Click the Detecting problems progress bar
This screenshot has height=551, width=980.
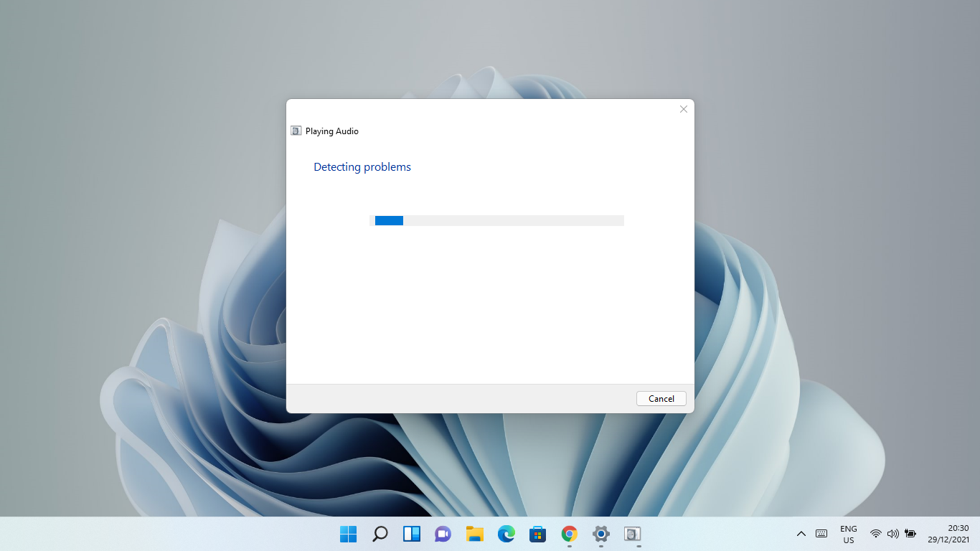click(x=496, y=220)
